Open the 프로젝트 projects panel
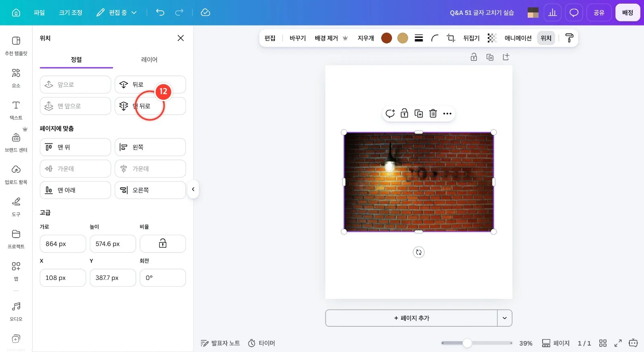 click(16, 239)
